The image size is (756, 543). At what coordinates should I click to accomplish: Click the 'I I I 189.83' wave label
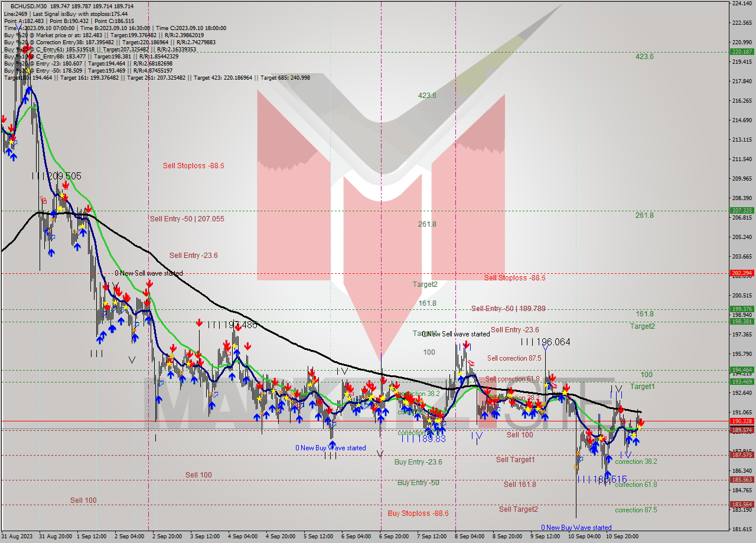click(423, 438)
